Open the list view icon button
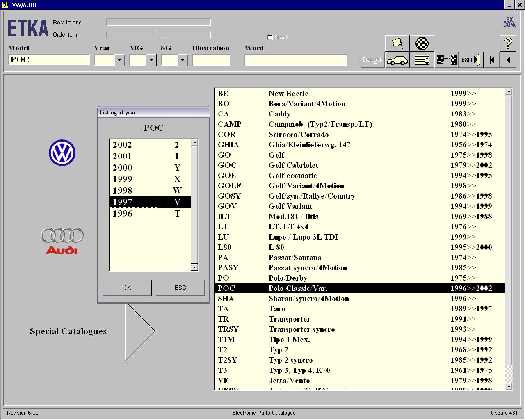The height and width of the screenshot is (420, 525). coord(422,60)
